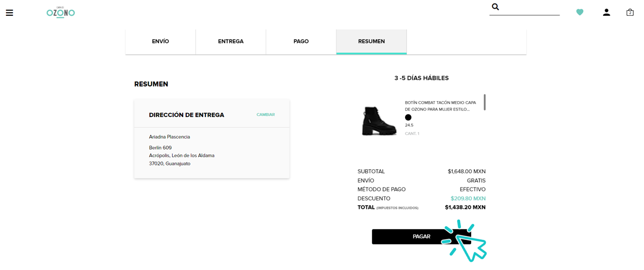The height and width of the screenshot is (270, 644).
Task: Click the search magnifier icon
Action: [495, 7]
